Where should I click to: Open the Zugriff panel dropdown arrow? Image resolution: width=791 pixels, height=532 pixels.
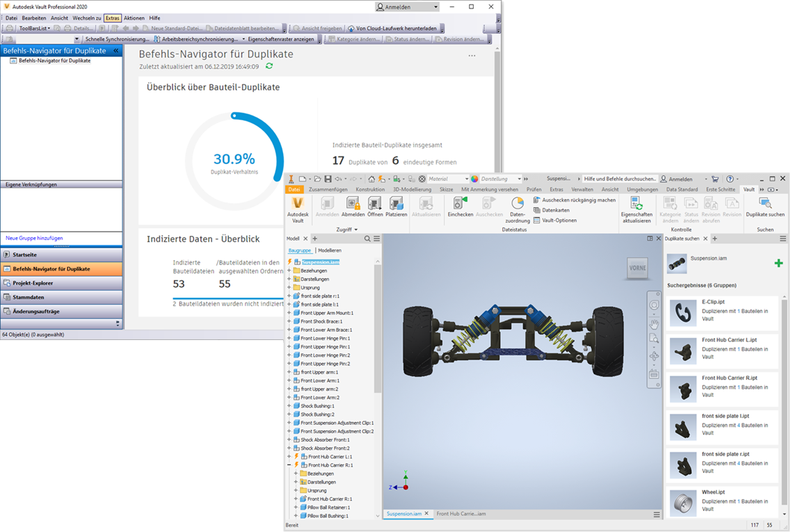pyautogui.click(x=356, y=230)
